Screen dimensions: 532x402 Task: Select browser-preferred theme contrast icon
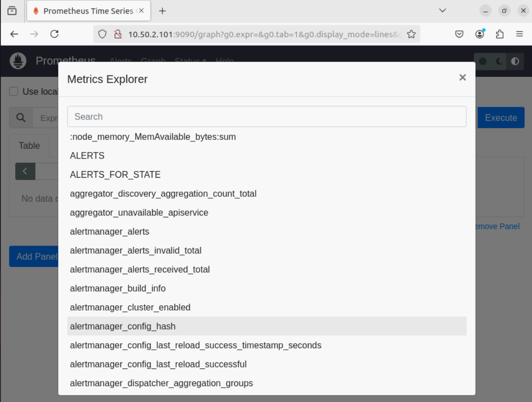point(515,62)
